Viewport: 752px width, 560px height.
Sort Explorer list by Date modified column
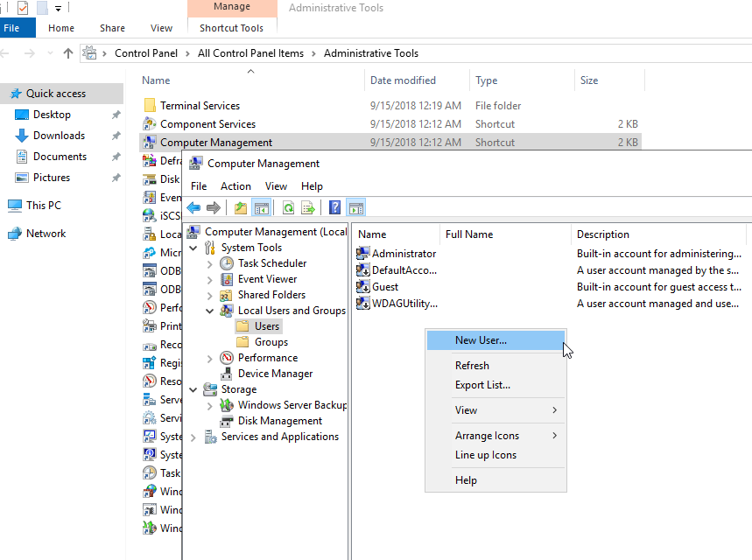(417, 80)
